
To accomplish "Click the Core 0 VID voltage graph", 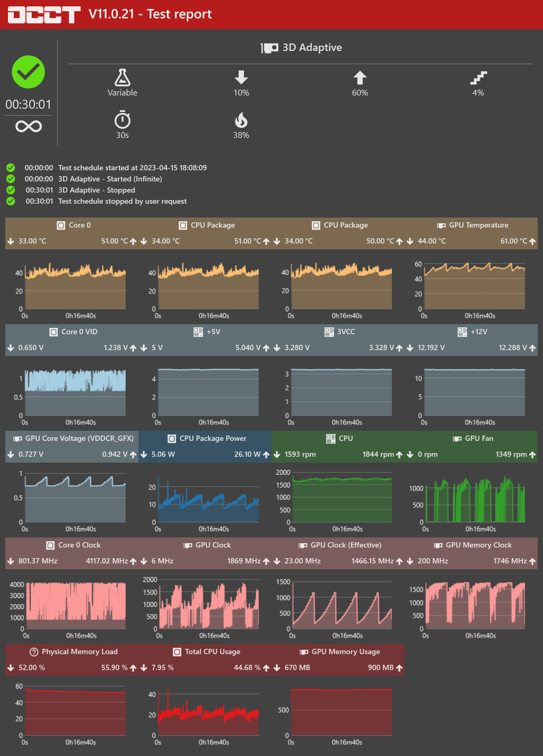I will (x=75, y=393).
